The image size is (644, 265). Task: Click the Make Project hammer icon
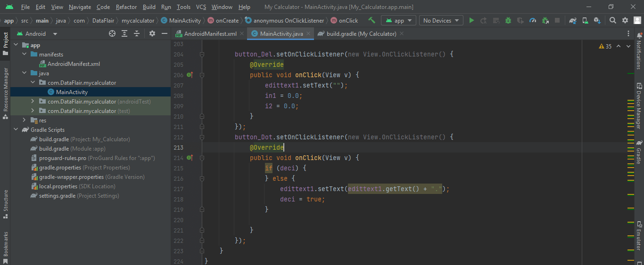pyautogui.click(x=372, y=20)
